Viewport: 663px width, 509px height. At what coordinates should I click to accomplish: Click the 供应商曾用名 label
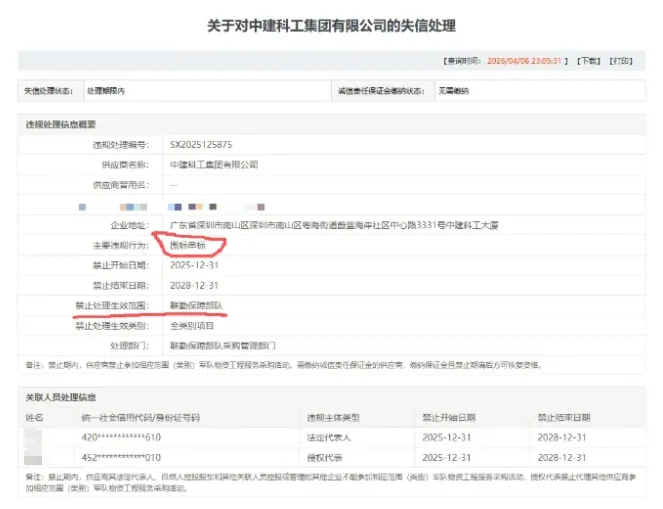click(x=121, y=185)
